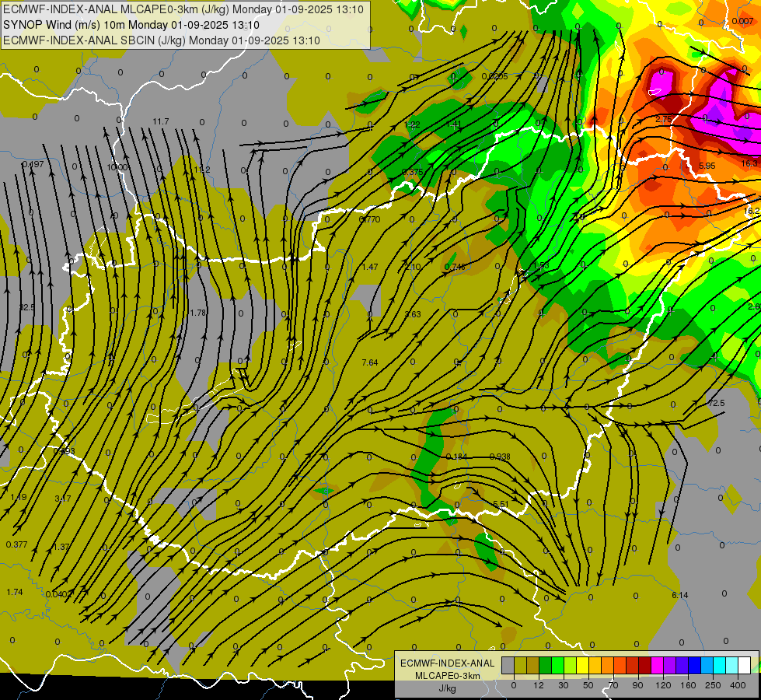Image resolution: width=761 pixels, height=700 pixels.
Task: Click the station value 0.377
Action: tap(16, 544)
